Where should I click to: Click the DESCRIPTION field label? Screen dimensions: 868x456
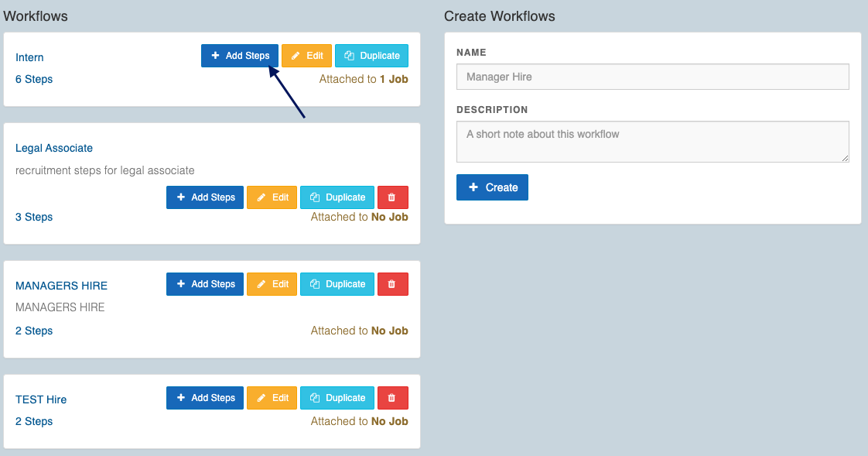492,110
